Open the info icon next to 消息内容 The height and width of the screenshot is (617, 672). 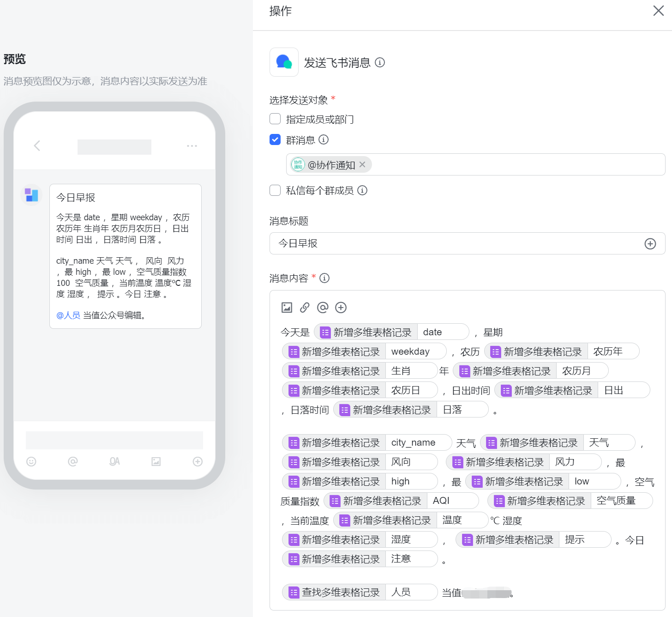coord(324,278)
